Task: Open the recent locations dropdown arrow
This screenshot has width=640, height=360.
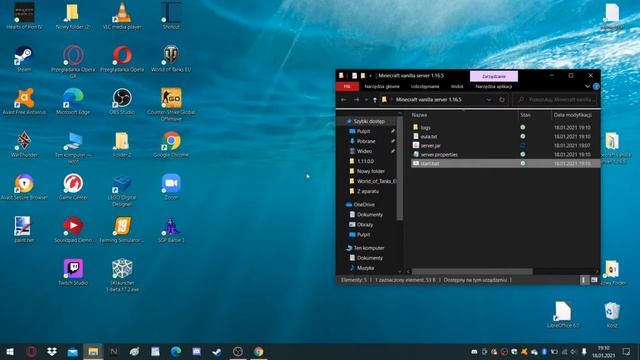Action: click(x=366, y=100)
